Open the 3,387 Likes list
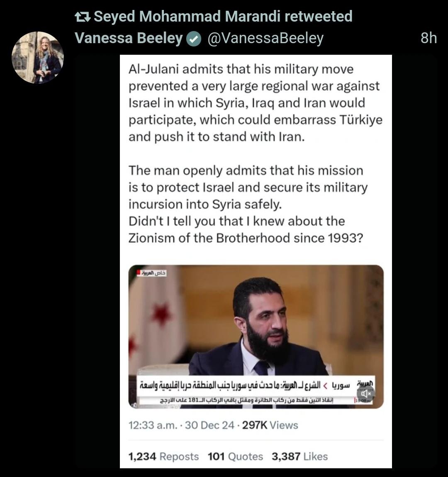The width and height of the screenshot is (448, 477). click(299, 456)
